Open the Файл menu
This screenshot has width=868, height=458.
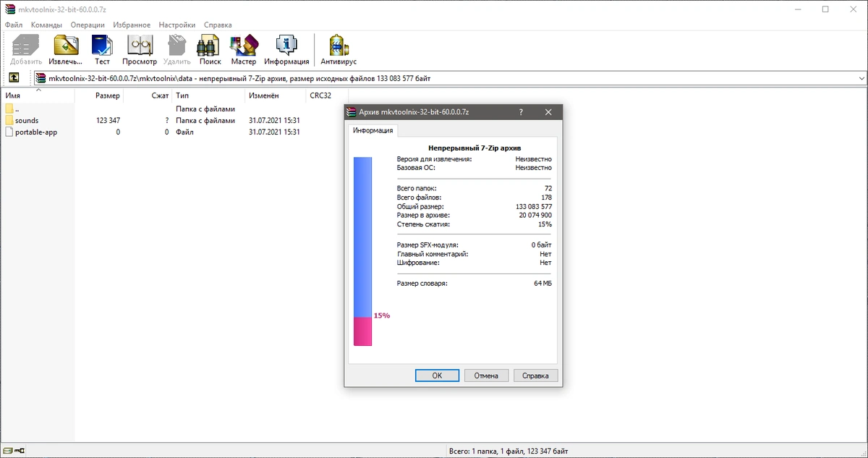point(14,25)
